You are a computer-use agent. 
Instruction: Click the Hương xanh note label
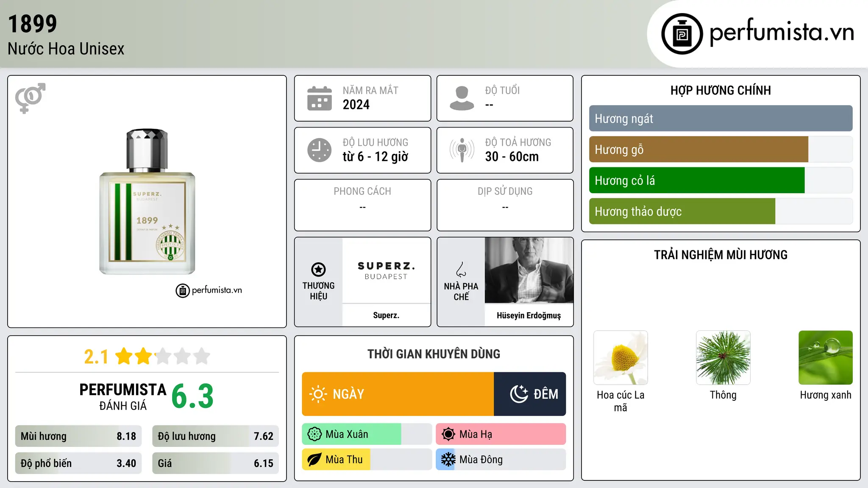[826, 395]
